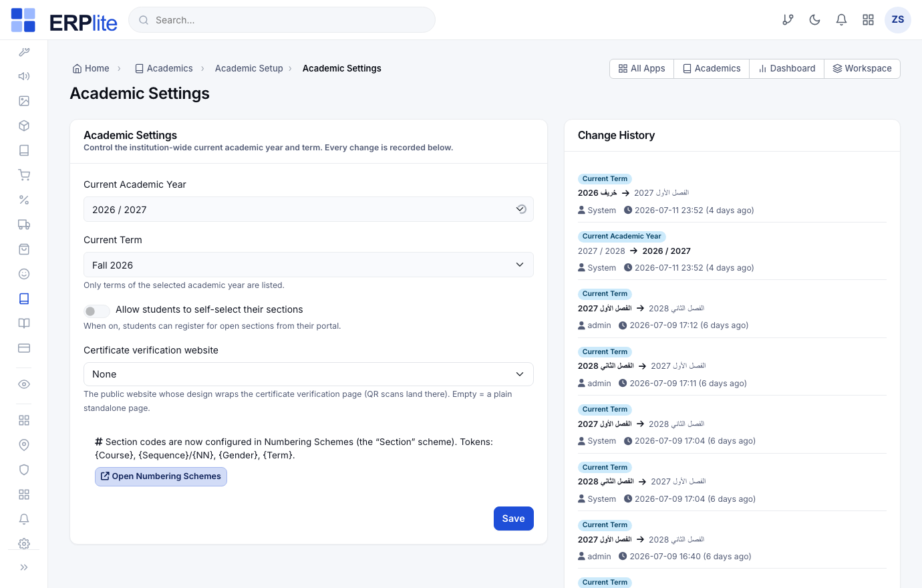922x588 pixels.
Task: Switch to Academics tab in top-right
Action: click(712, 69)
